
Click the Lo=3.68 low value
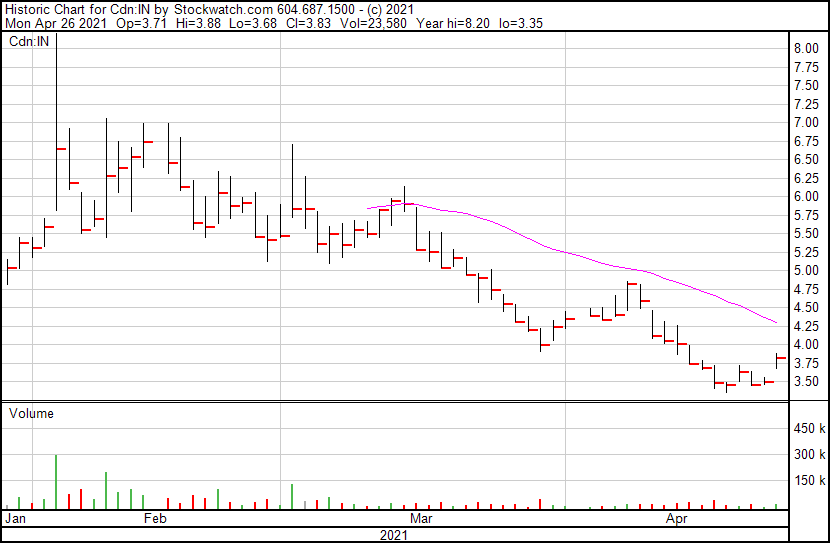pyautogui.click(x=254, y=23)
